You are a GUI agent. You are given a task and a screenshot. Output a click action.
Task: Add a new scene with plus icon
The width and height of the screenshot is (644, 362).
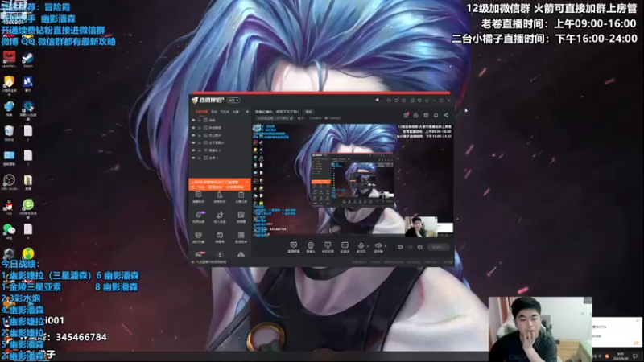pos(247,112)
